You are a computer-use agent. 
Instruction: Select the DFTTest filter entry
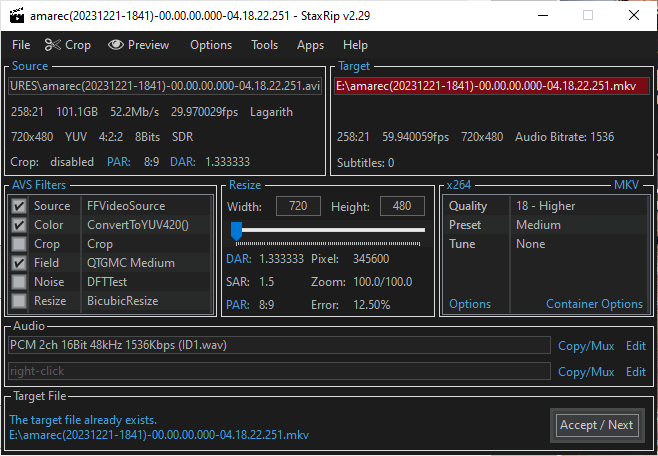(x=107, y=282)
